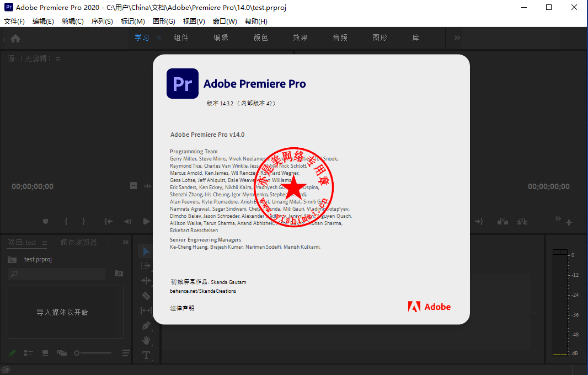The height and width of the screenshot is (375, 588).
Task: Show hidden workspaces with overflow chevrons
Action: [457, 37]
